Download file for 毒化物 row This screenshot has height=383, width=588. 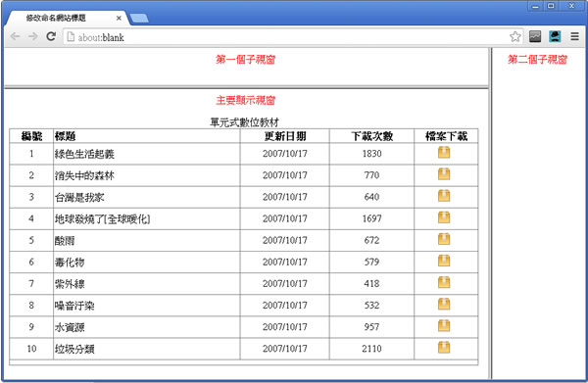(x=444, y=261)
